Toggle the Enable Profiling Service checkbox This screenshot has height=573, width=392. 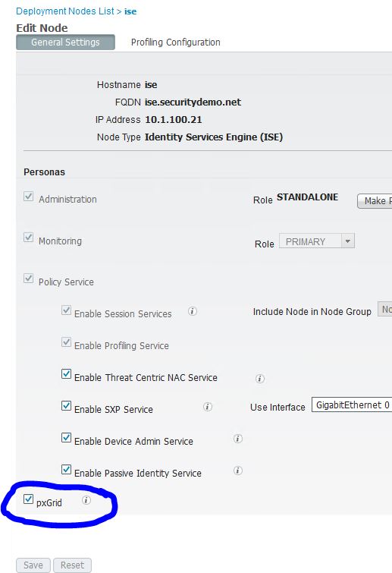[x=66, y=342]
